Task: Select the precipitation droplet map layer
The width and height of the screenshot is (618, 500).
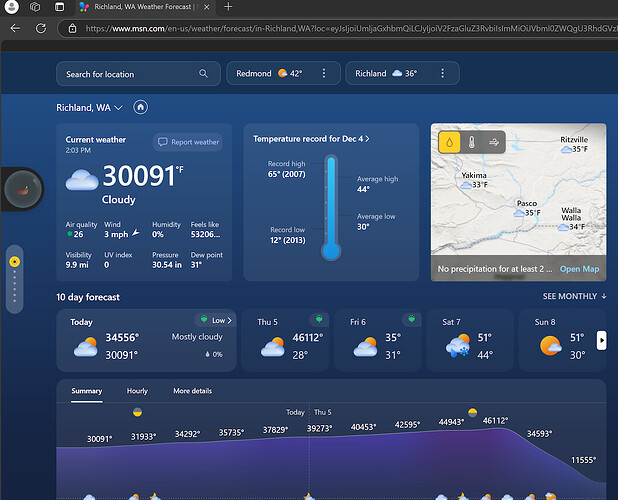Action: [449, 142]
